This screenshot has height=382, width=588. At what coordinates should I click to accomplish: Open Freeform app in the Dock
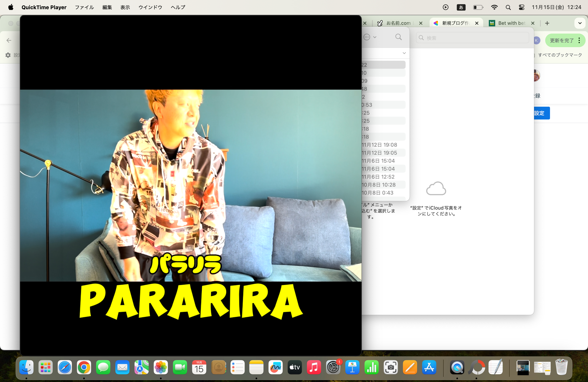pos(275,367)
